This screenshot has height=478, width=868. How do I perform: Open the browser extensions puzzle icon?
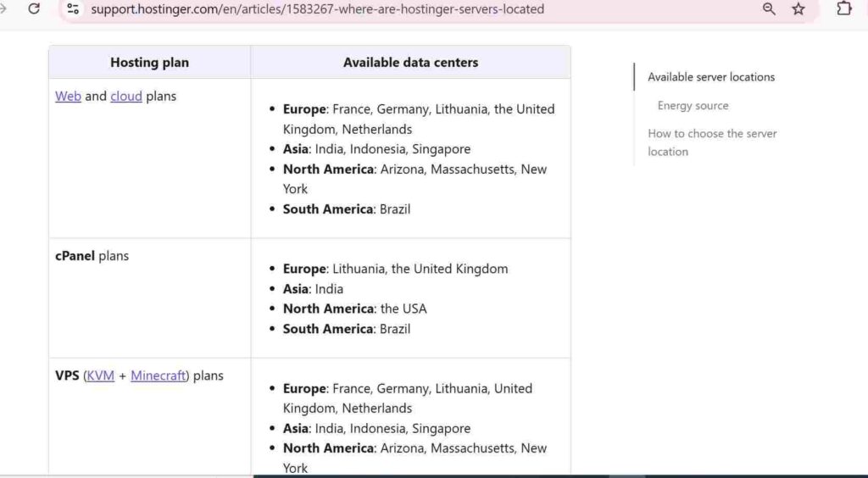coord(843,8)
